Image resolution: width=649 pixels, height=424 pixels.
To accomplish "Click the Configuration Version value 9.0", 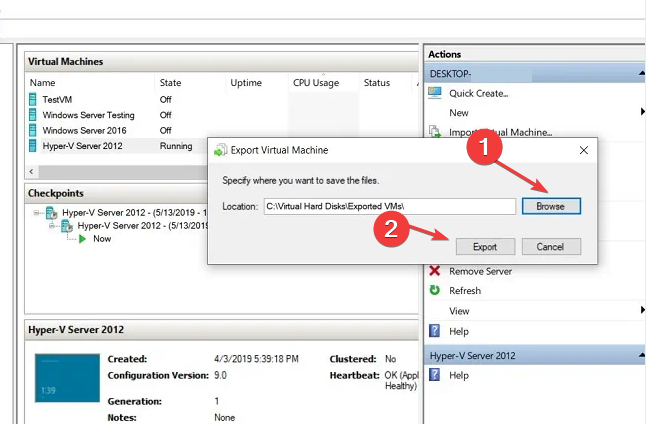I will (x=220, y=375).
